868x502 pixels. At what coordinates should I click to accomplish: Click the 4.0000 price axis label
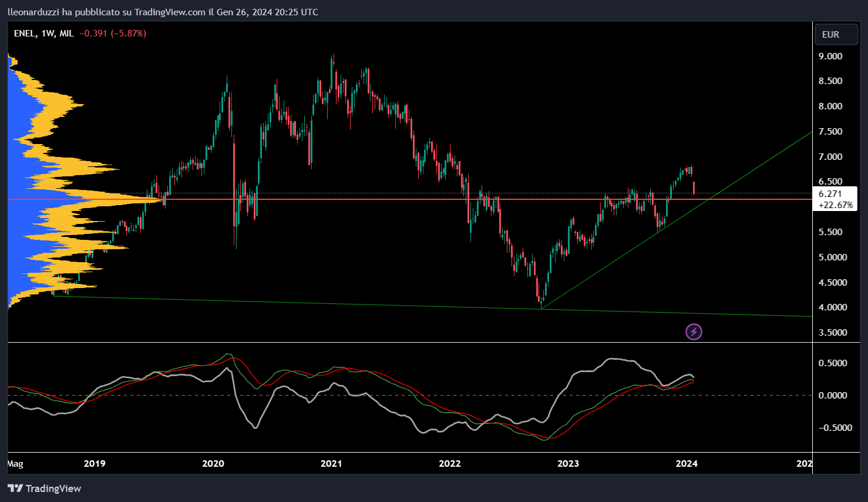pos(833,307)
